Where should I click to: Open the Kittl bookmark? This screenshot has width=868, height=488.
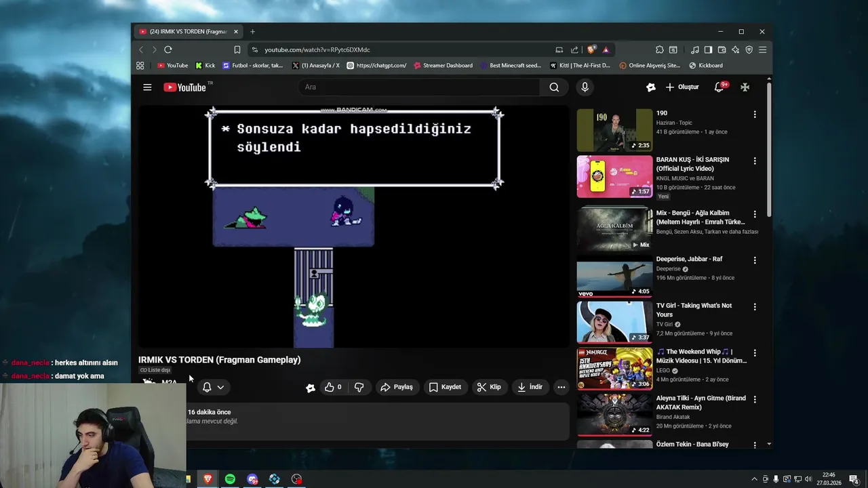(x=580, y=66)
